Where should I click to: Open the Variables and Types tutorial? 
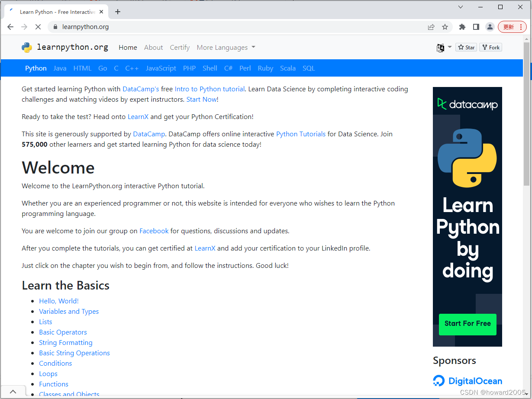[69, 312]
